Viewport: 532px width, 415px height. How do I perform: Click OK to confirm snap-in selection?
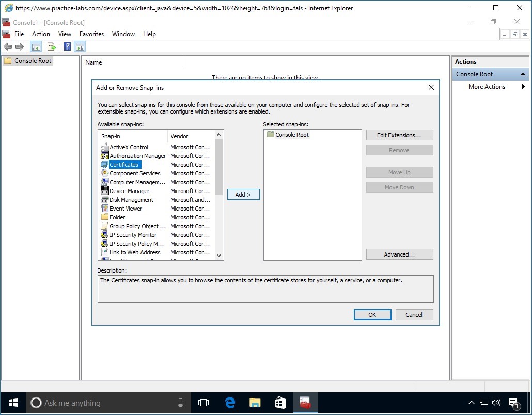click(x=372, y=314)
